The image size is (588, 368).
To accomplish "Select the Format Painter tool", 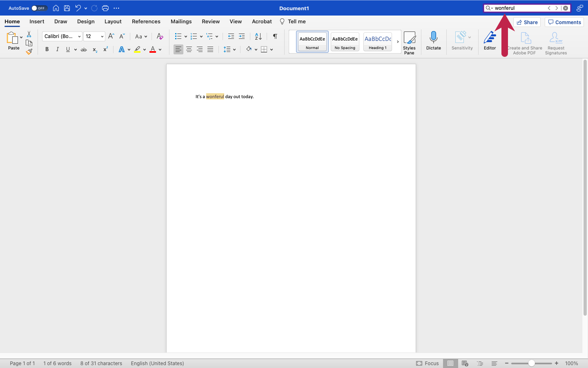I will coord(29,52).
